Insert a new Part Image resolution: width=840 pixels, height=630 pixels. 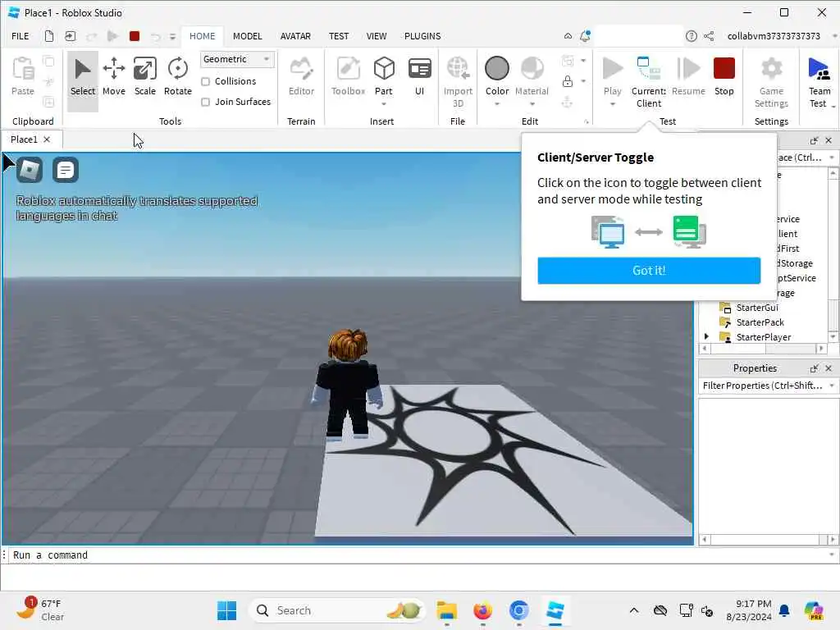384,75
